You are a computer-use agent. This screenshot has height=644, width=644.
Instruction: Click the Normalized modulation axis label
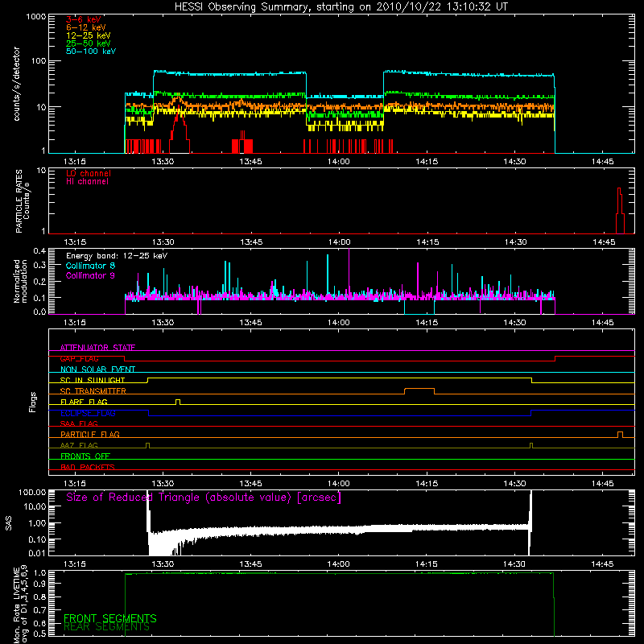pyautogui.click(x=20, y=281)
